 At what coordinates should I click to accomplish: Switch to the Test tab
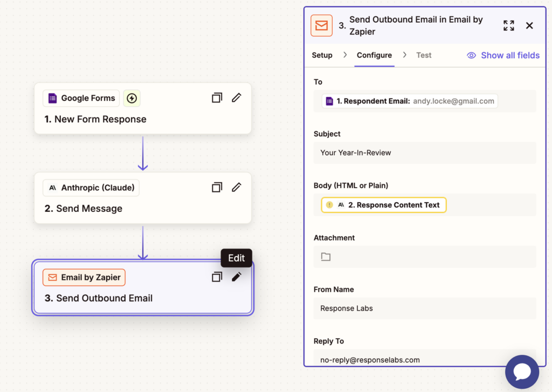click(x=424, y=56)
